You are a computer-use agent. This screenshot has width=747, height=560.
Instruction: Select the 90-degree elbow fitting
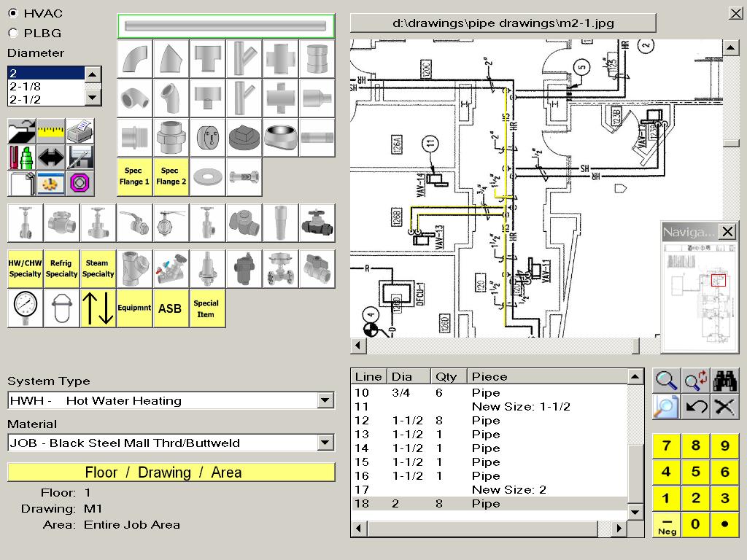coord(134,58)
